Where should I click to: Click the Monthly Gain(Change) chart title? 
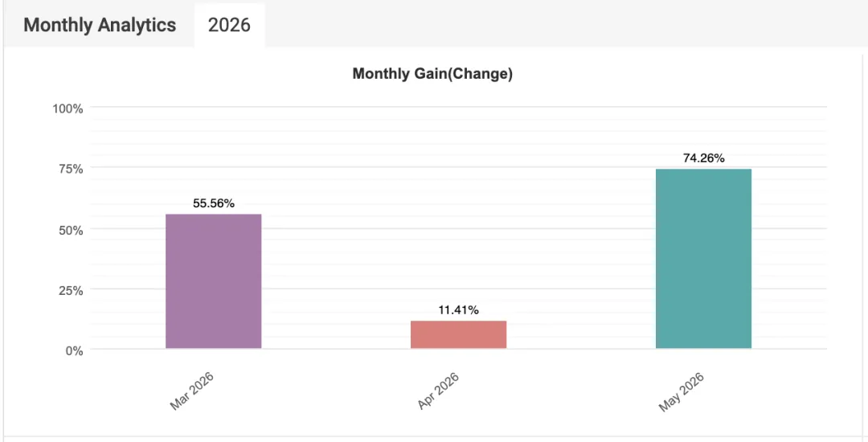432,74
